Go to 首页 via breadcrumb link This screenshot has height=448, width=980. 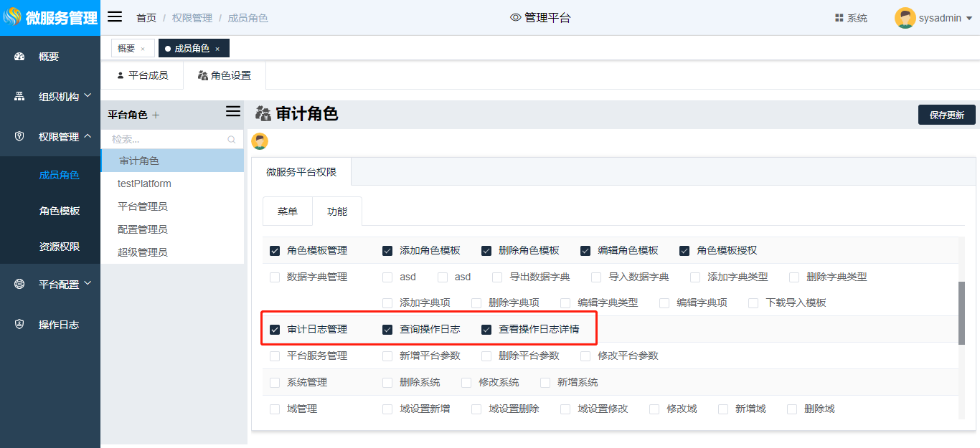146,18
